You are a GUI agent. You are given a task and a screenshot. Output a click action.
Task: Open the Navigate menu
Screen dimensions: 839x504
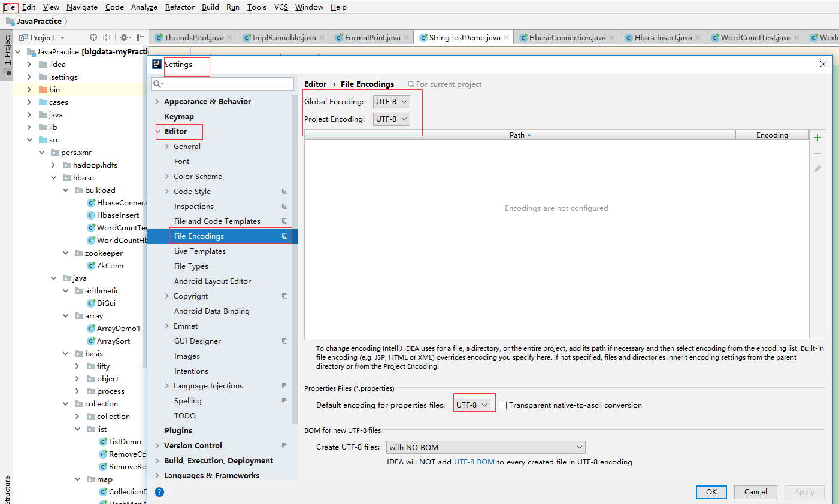coord(82,7)
